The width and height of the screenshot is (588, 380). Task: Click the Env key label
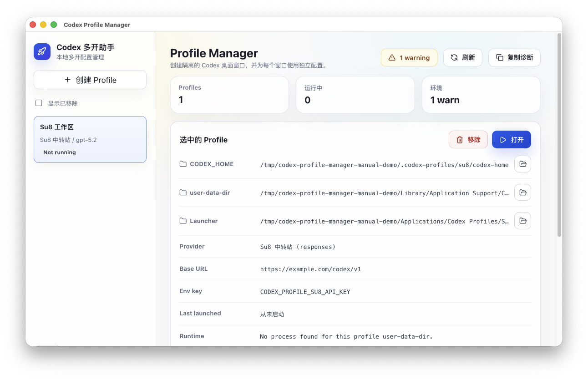(191, 291)
